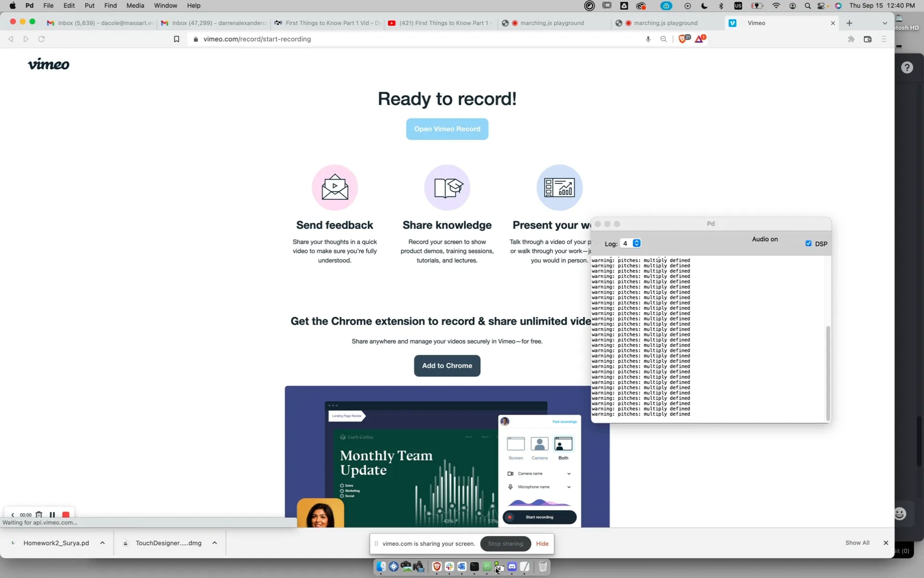Click Stop sharing button
The width and height of the screenshot is (924, 578).
click(505, 543)
